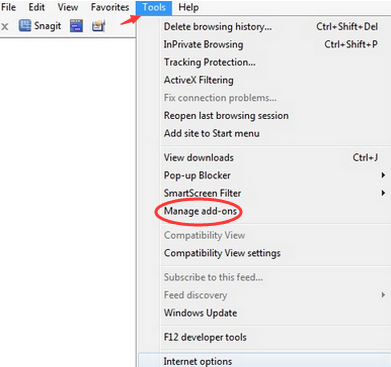Open the Edit menu
Viewport: 391px width, 367px height.
pyautogui.click(x=36, y=7)
